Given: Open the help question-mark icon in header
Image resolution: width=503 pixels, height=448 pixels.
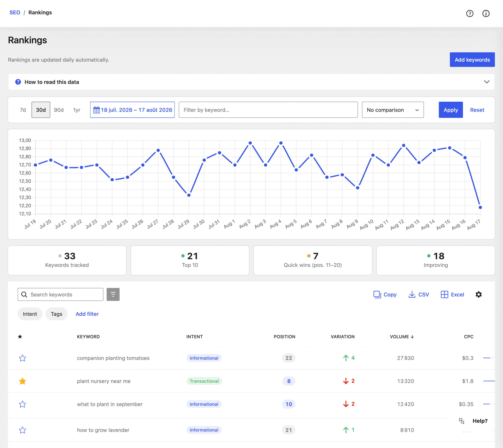Looking at the screenshot, I should tap(470, 14).
